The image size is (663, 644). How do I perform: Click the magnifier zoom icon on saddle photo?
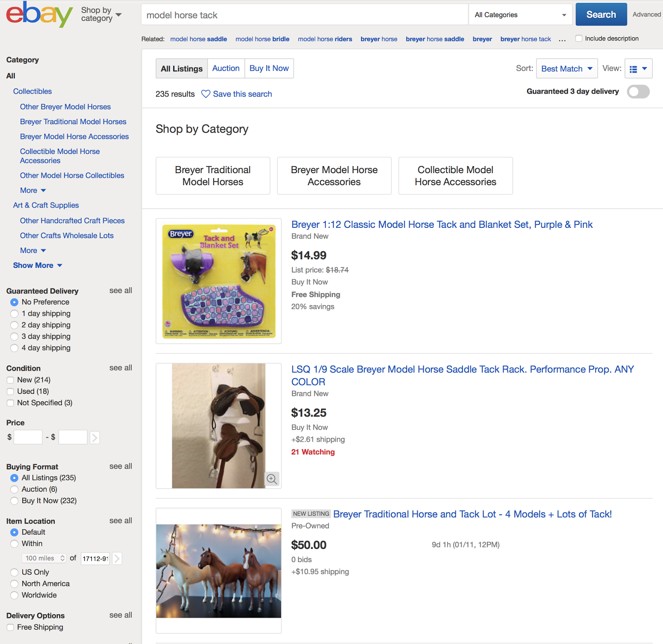click(x=272, y=479)
